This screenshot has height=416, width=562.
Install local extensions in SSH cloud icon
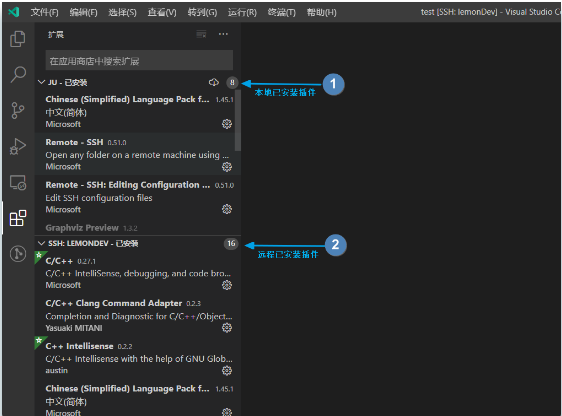(x=214, y=82)
